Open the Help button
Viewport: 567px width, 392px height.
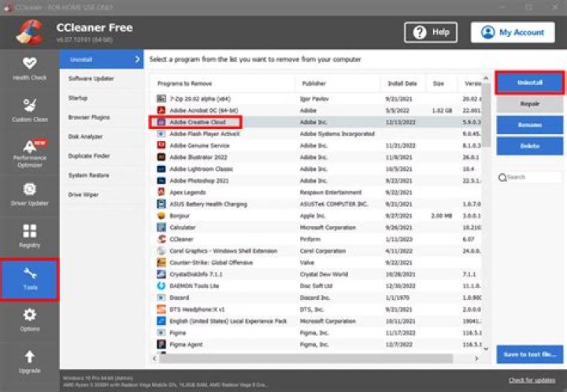431,32
